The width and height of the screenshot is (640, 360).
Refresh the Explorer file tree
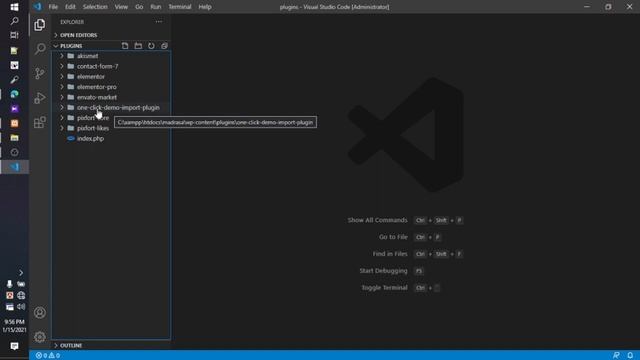[151, 46]
